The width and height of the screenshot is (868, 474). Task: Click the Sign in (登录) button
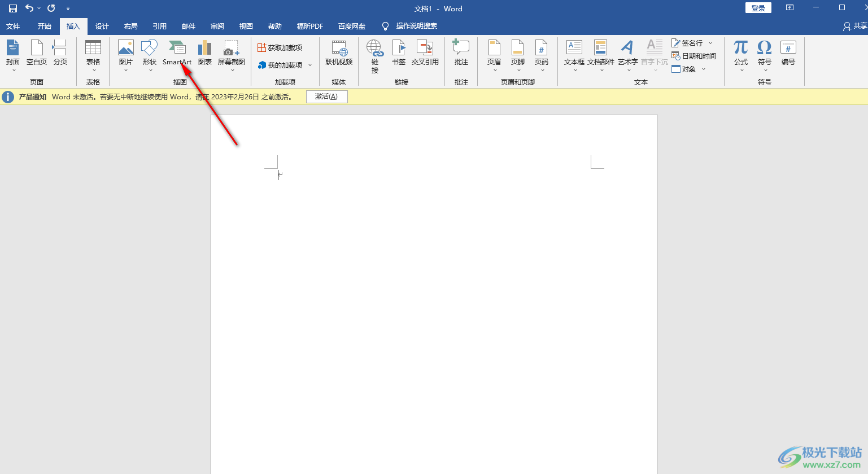point(758,8)
